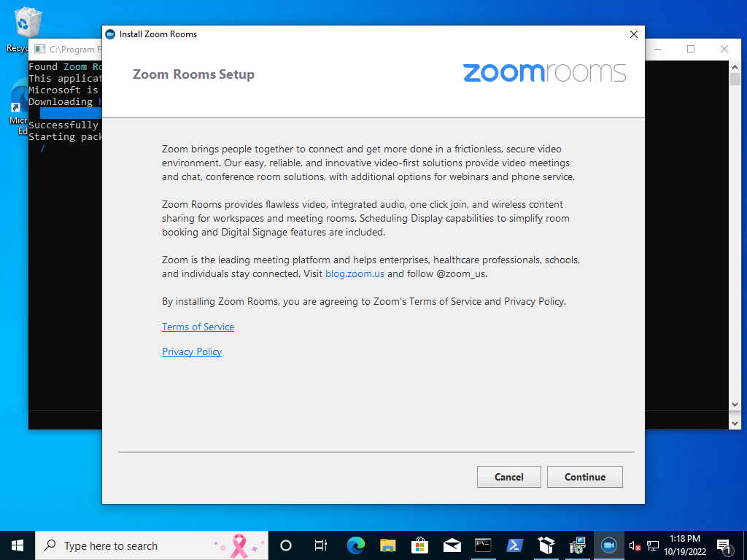Screen dimensions: 747x560
Task: Open the Microsoft Store icon
Action: click(420, 545)
